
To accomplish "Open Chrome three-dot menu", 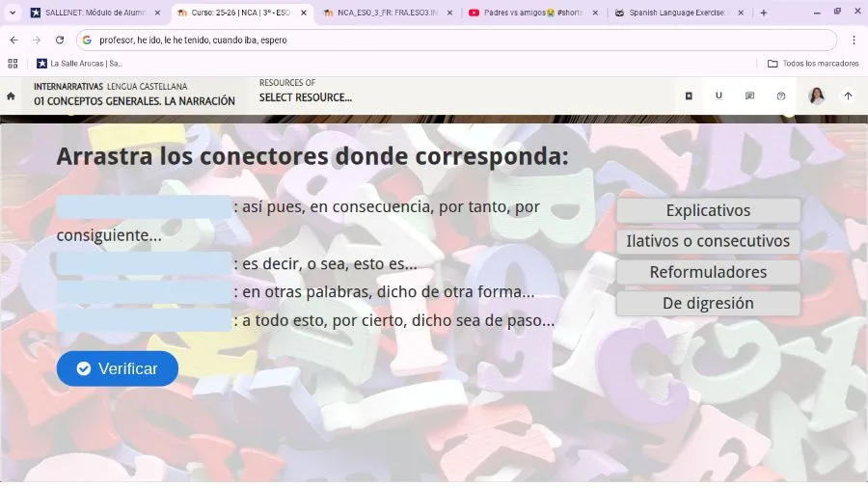I will coord(854,40).
